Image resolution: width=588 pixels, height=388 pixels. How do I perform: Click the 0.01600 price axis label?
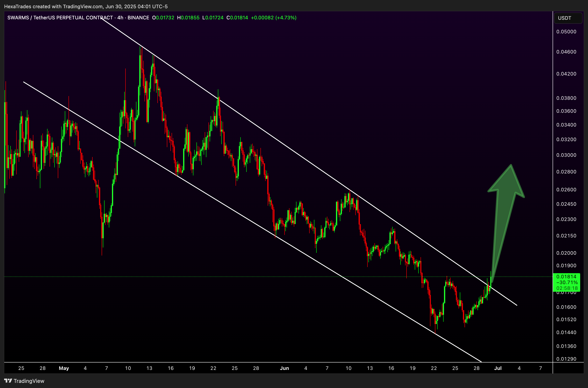pos(566,307)
